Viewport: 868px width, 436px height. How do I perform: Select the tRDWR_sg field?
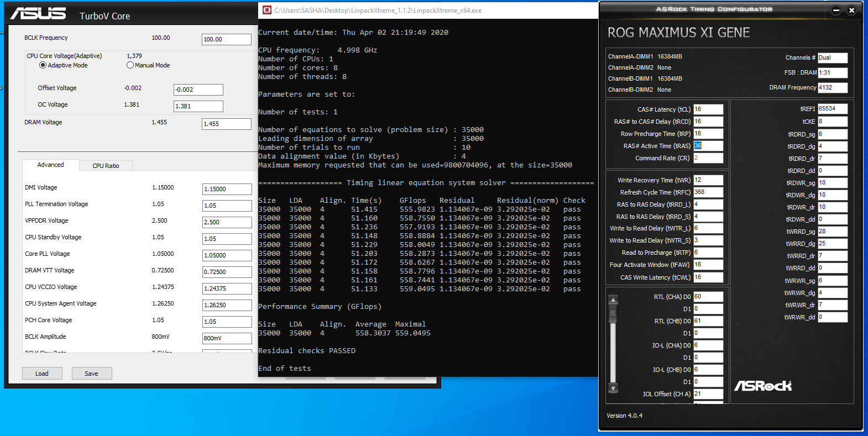pos(833,183)
